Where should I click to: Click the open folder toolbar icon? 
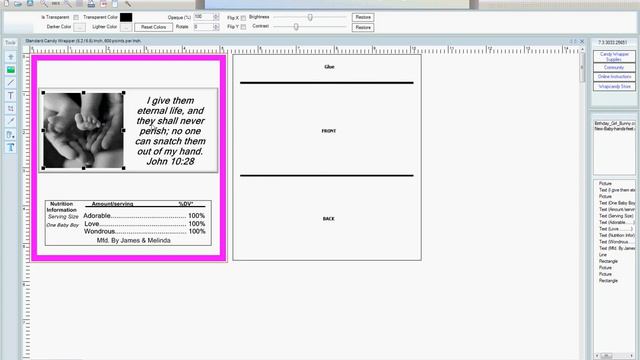point(18,3)
